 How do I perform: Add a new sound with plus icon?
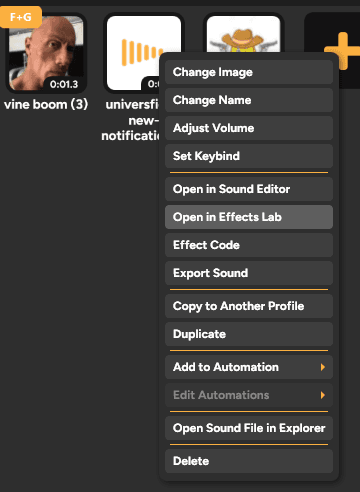(343, 51)
